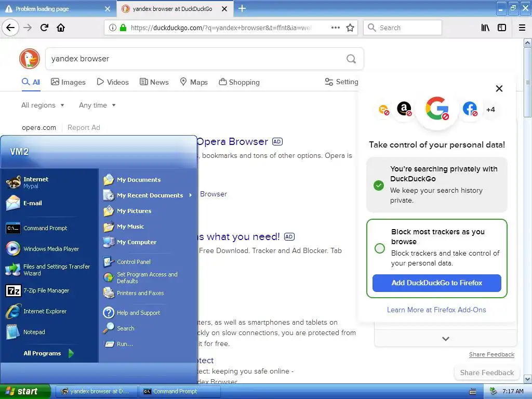
Task: Close the DuckDuckGo privacy popup
Action: coord(499,88)
